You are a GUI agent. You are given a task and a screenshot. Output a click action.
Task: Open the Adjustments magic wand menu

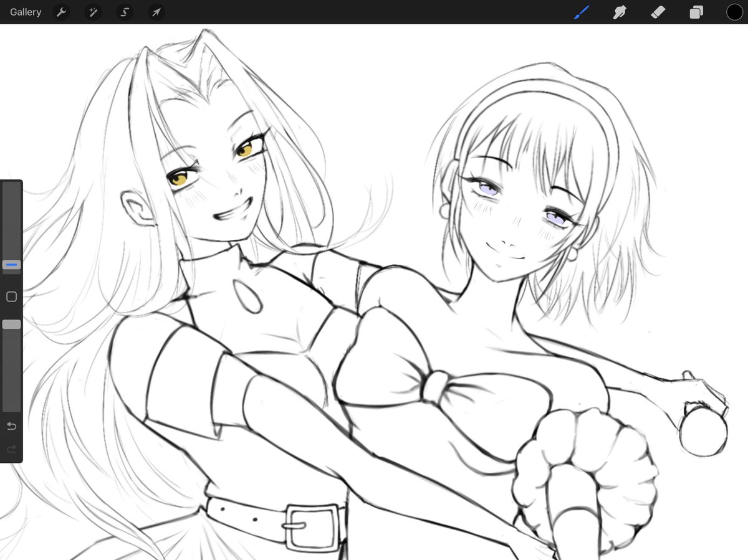point(93,12)
